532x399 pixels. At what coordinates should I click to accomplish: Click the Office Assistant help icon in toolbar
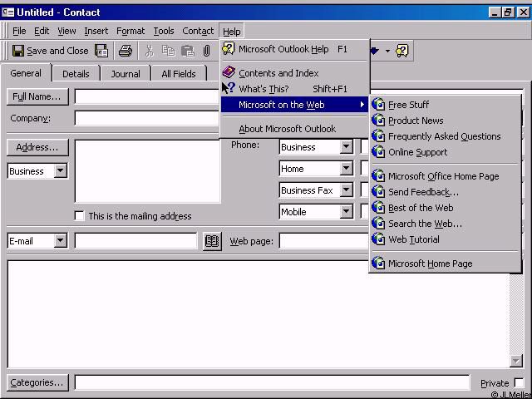pos(402,51)
